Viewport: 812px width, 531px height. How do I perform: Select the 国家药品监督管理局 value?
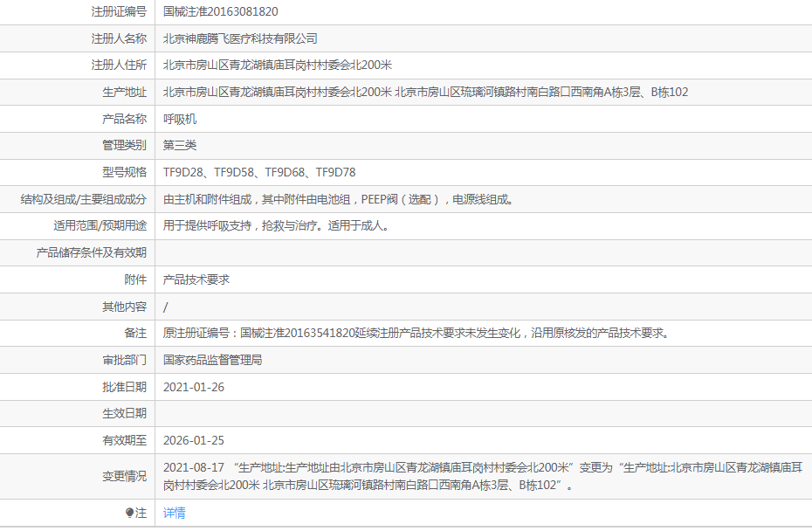pyautogui.click(x=212, y=360)
